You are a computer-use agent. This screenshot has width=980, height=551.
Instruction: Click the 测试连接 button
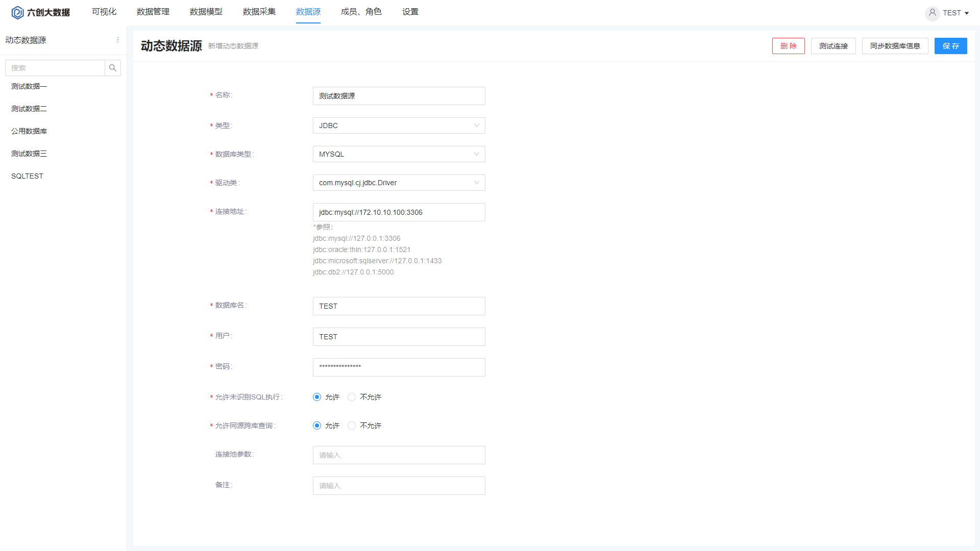tap(833, 46)
